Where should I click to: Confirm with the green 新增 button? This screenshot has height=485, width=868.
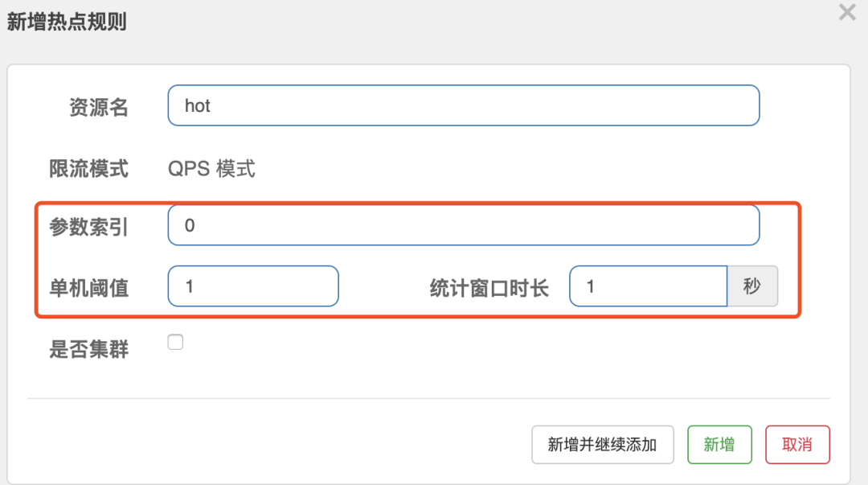pos(719,445)
